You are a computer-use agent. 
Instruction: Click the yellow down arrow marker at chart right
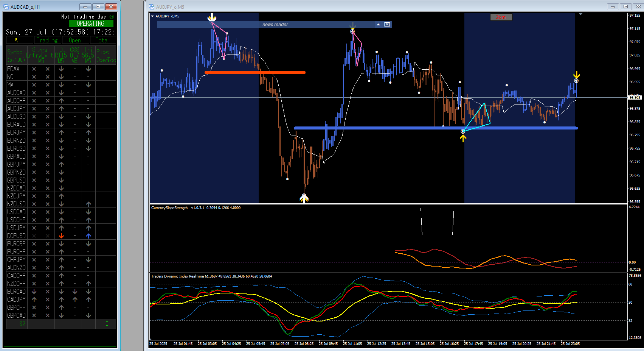(x=576, y=75)
